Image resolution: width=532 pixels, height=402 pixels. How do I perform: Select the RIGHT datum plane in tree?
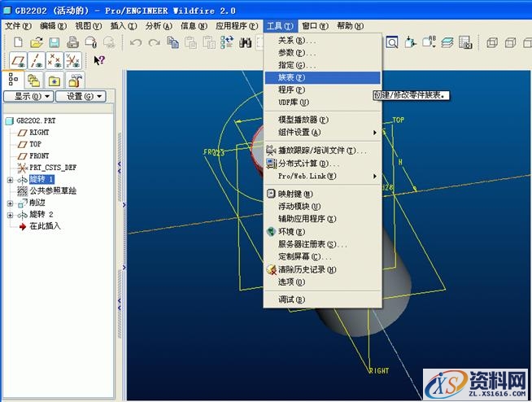pos(39,133)
